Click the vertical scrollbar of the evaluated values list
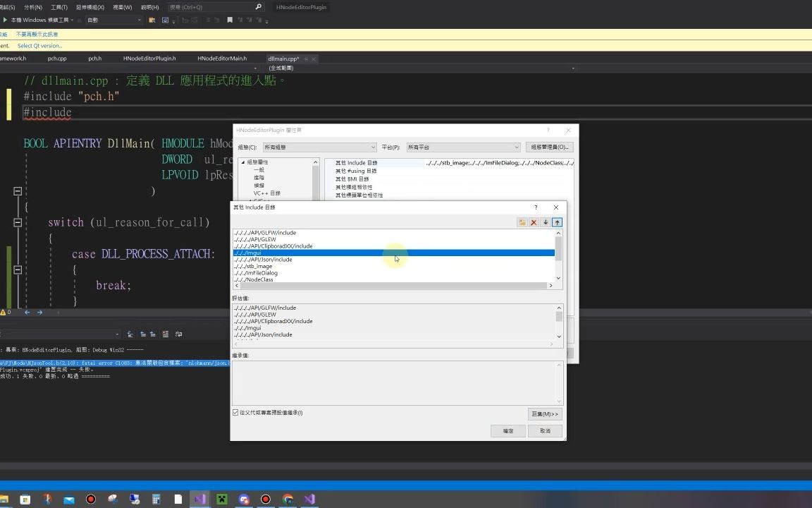 (559, 322)
